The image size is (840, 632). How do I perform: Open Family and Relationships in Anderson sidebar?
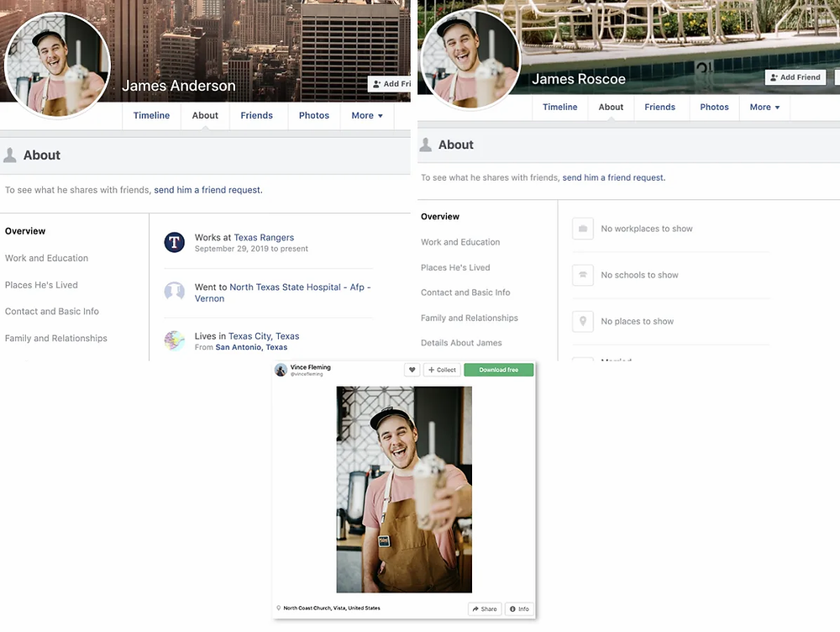56,338
